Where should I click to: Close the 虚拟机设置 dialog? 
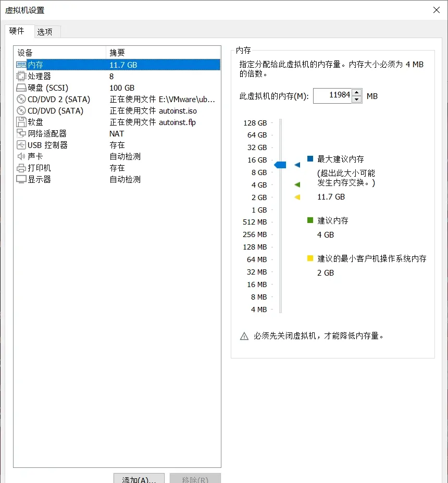[x=437, y=10]
